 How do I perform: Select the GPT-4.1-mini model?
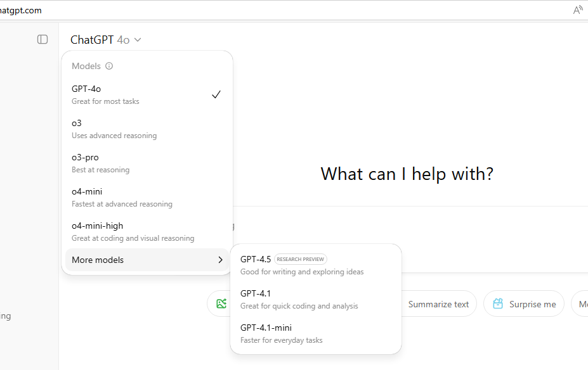[316, 334]
